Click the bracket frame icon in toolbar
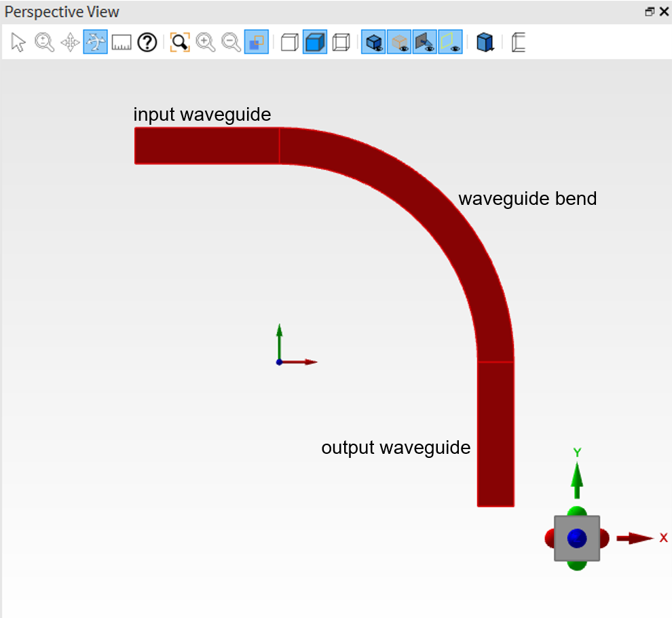 (x=519, y=43)
